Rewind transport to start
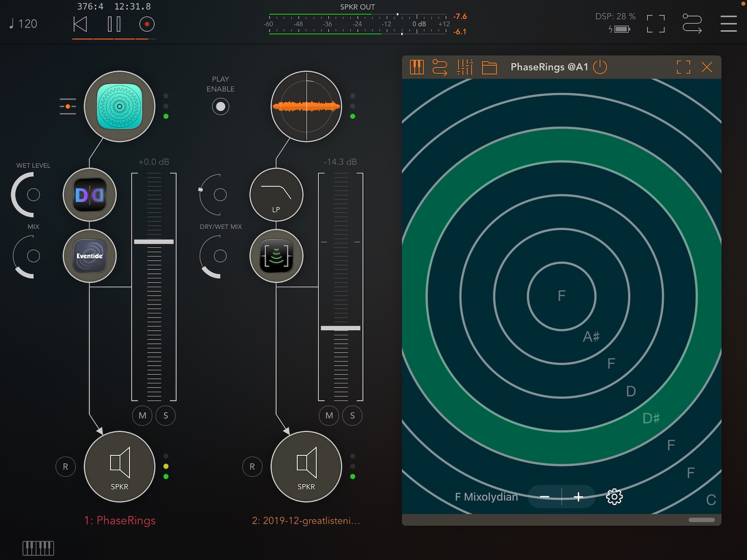 pos(80,24)
